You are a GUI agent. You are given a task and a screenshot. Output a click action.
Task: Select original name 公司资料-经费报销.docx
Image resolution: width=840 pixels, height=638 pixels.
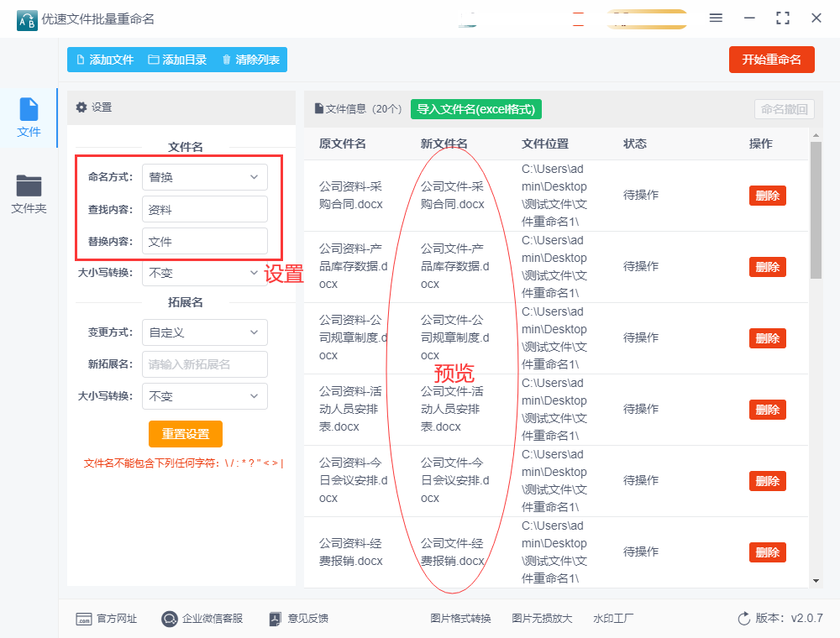click(x=351, y=552)
